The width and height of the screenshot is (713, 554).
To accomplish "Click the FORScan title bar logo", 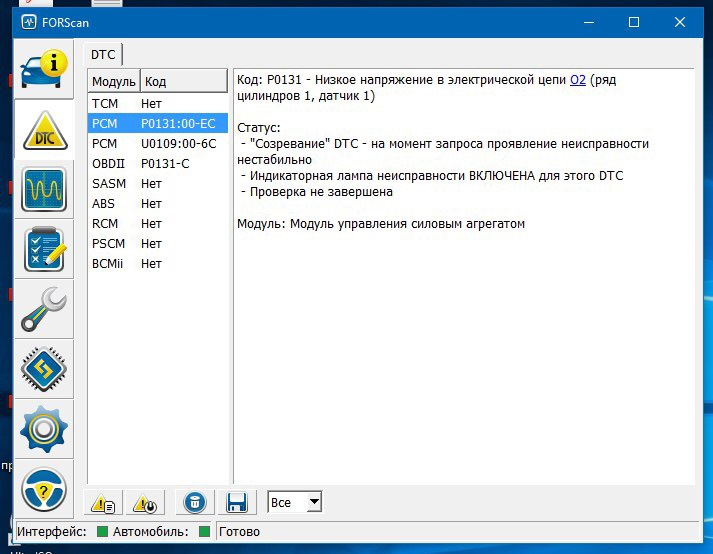I will [x=29, y=22].
